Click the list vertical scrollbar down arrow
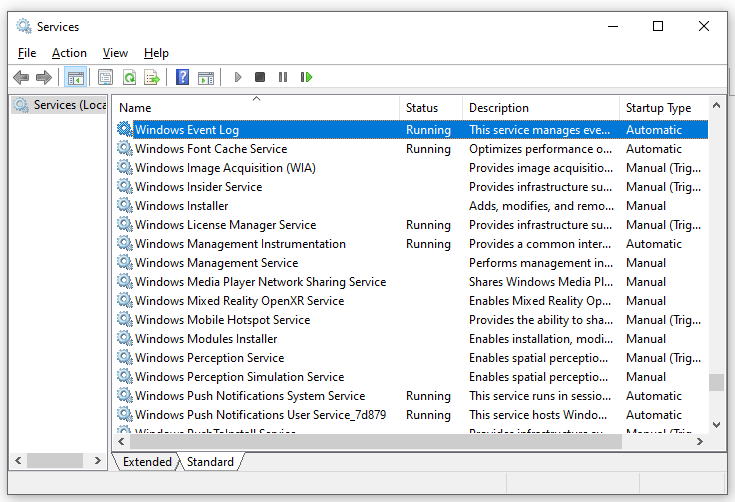This screenshot has height=502, width=735. click(x=717, y=425)
